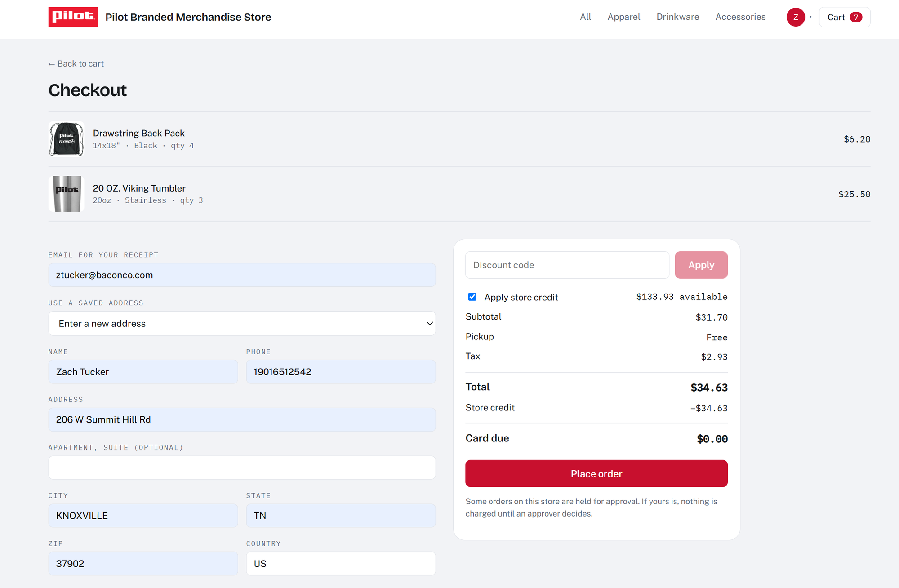Open the Cart with 7 items
This screenshot has width=899, height=588.
(845, 17)
